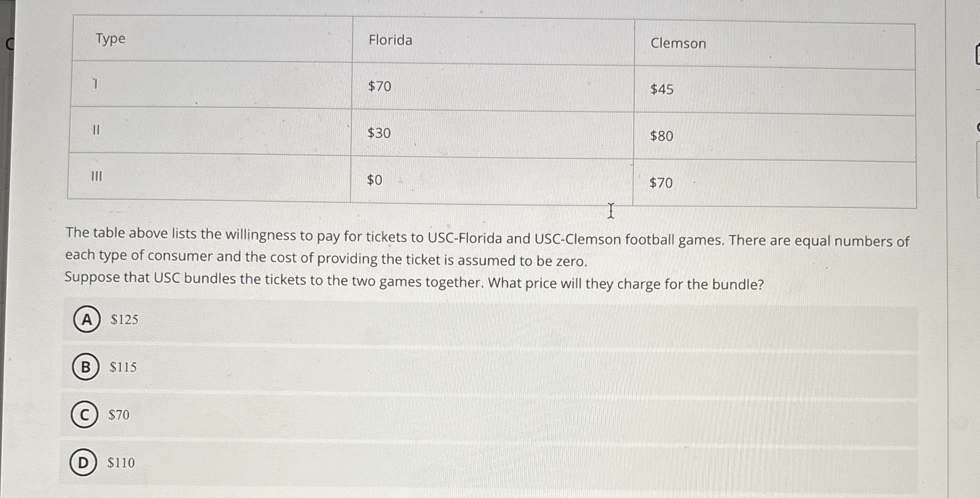The width and height of the screenshot is (980, 498).
Task: Click the $0 Florida value for Type III
Action: coord(374,181)
